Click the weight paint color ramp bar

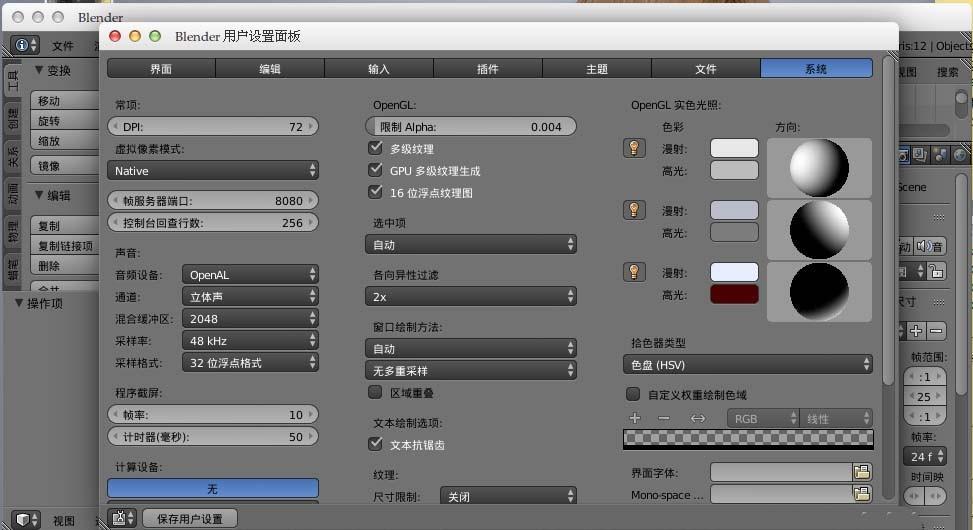748,438
